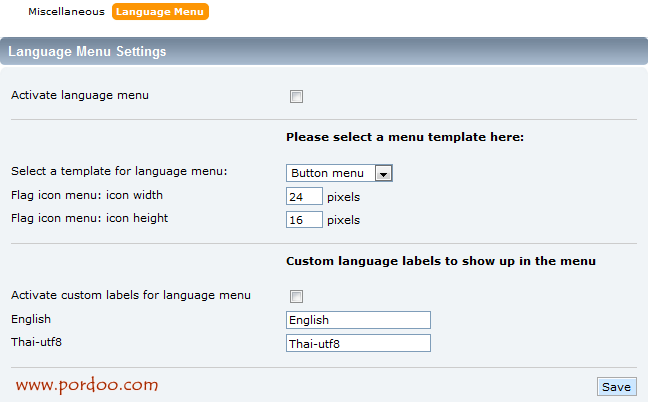Focus the icon width field showing 24

coord(304,196)
